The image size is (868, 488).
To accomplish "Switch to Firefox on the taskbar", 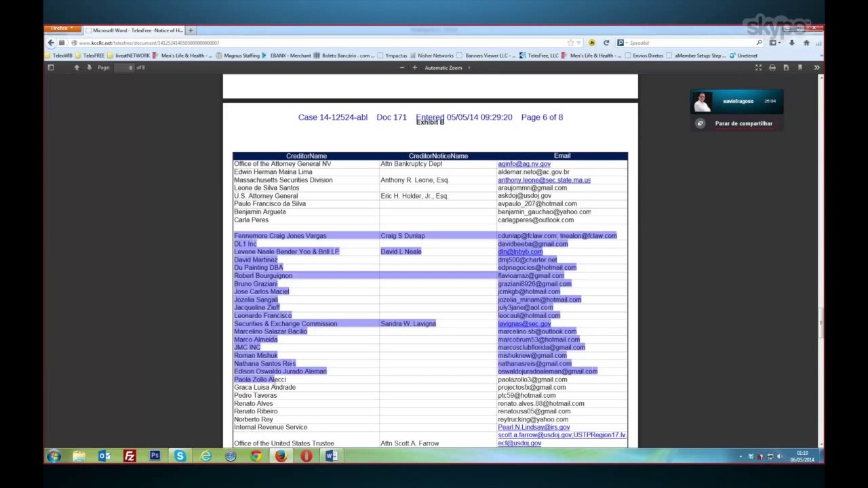I will (x=281, y=456).
